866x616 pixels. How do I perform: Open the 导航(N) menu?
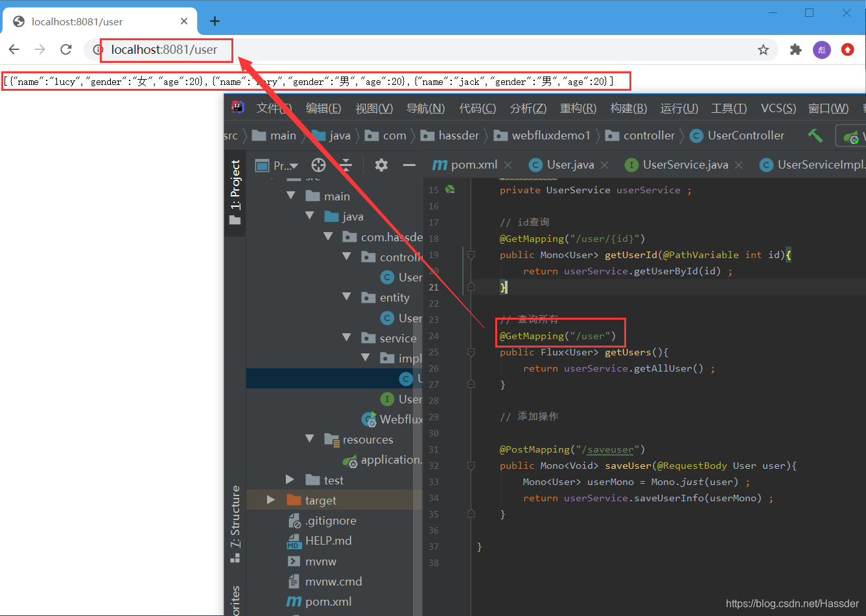tap(425, 108)
